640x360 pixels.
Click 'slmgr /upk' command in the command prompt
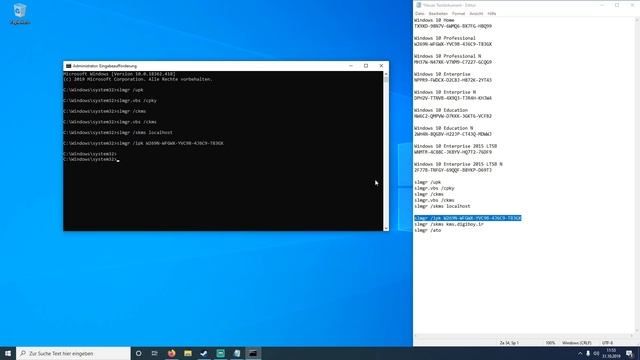(130, 90)
